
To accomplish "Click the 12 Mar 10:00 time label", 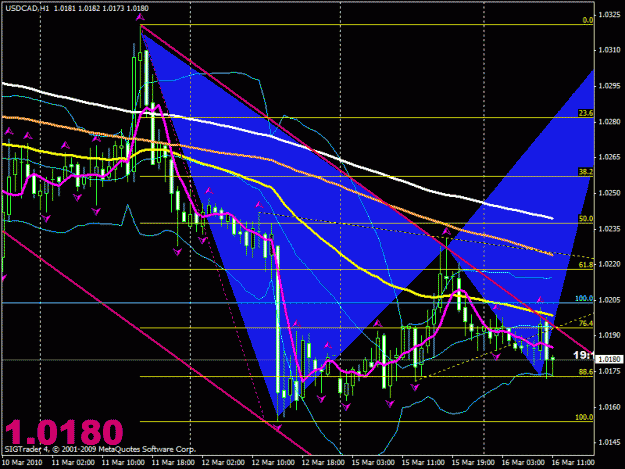I will tap(273, 463).
